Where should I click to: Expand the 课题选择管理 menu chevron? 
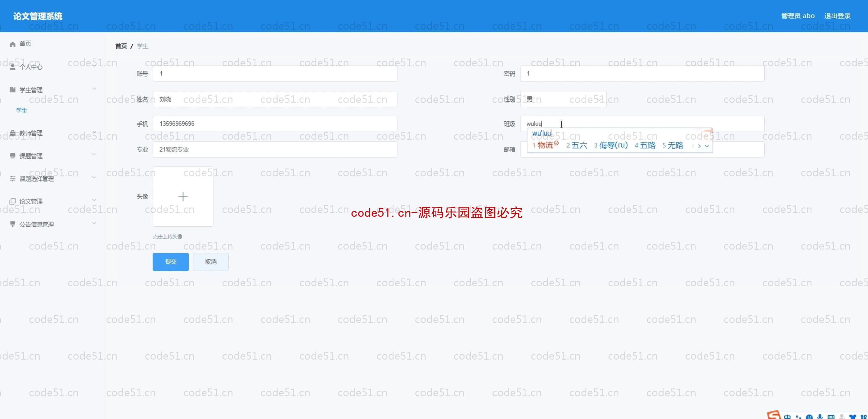point(94,177)
